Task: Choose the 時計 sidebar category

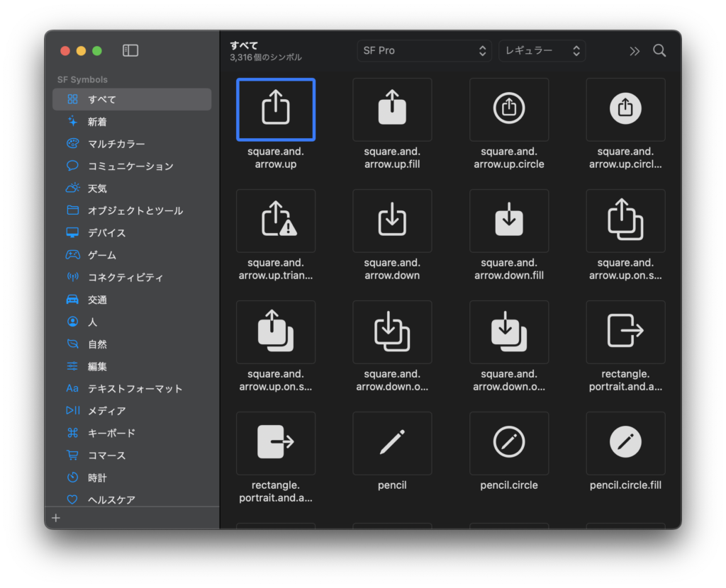Action: (x=132, y=478)
